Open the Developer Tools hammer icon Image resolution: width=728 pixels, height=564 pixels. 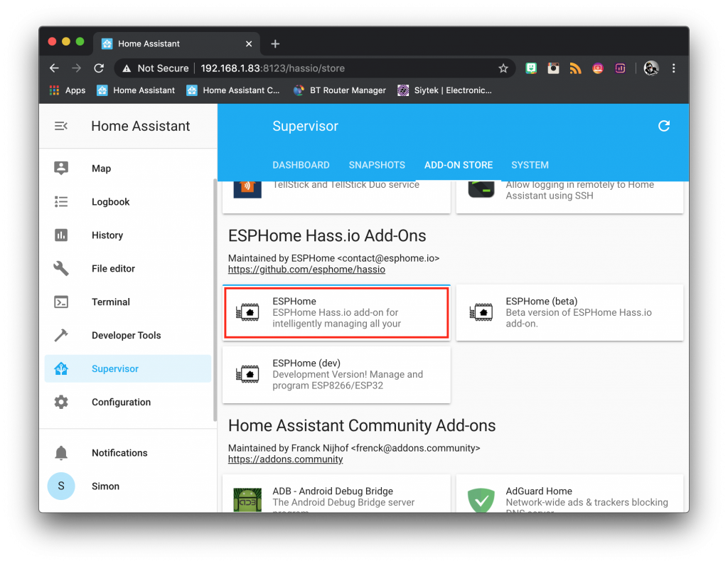pyautogui.click(x=61, y=335)
